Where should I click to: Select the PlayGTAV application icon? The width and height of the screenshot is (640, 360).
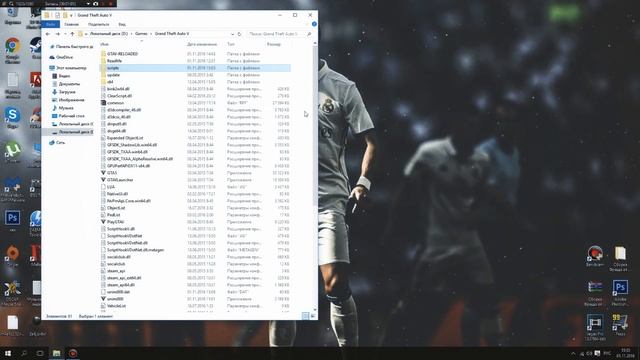coord(104,222)
